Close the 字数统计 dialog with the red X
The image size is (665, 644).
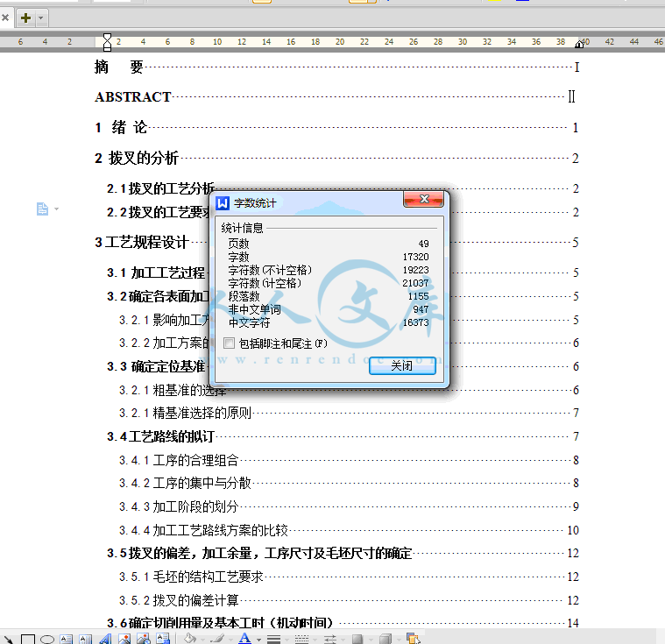click(x=424, y=199)
